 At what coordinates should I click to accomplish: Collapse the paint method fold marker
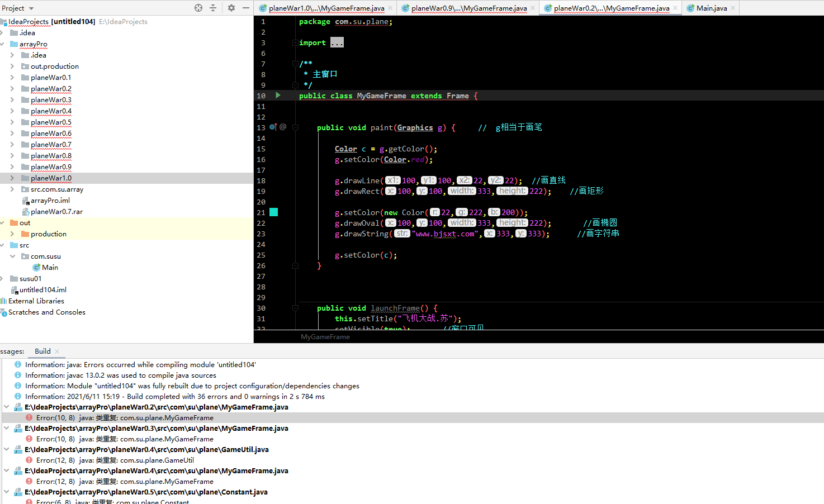[295, 127]
